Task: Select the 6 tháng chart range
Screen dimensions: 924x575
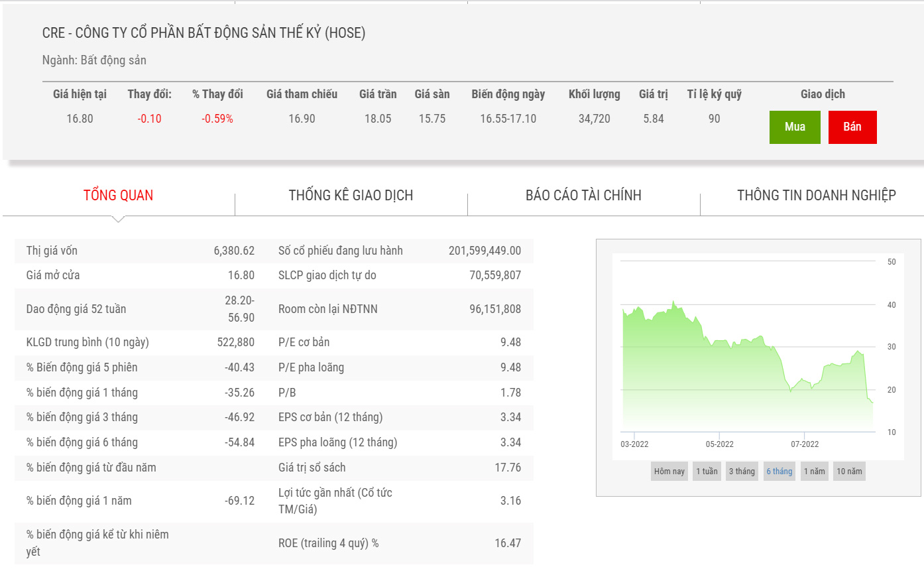Action: (779, 472)
